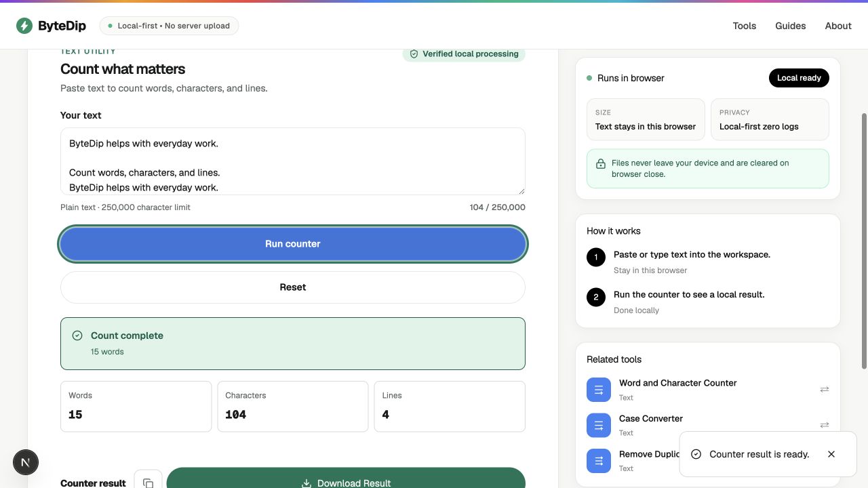Dismiss the Counter result is ready toast
This screenshot has height=488, width=868.
click(831, 454)
